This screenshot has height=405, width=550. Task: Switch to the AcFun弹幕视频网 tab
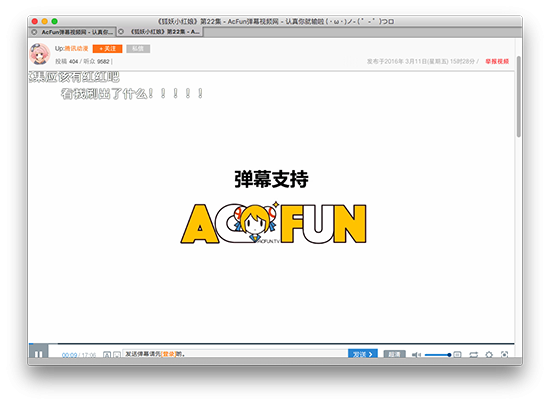(x=77, y=32)
